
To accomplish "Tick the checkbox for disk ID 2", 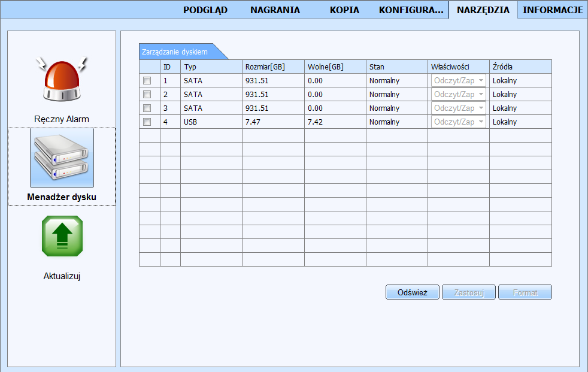I will coord(147,95).
